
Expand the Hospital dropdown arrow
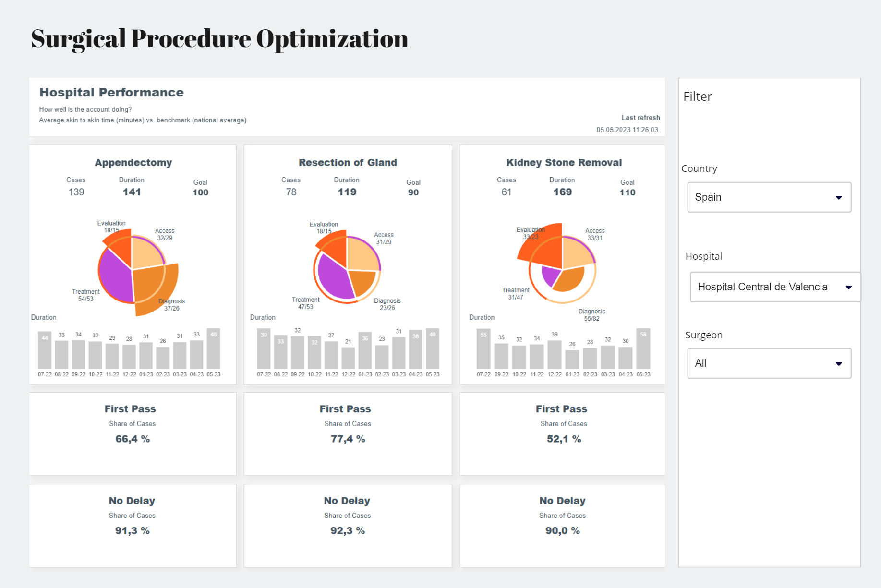pyautogui.click(x=848, y=288)
